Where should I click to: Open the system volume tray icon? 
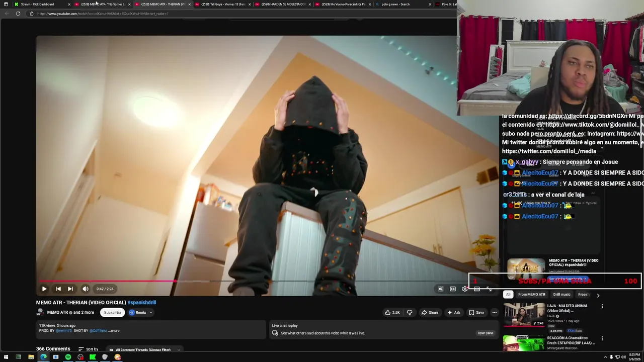[x=623, y=357]
